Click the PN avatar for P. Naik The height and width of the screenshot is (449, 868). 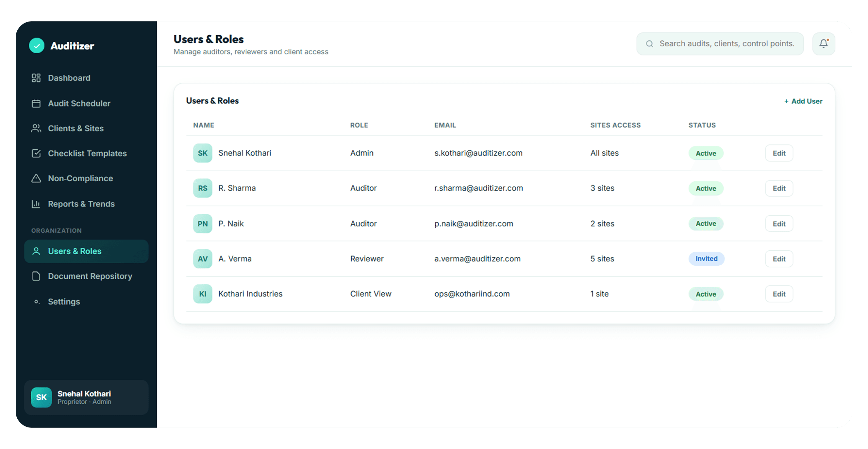click(x=203, y=224)
